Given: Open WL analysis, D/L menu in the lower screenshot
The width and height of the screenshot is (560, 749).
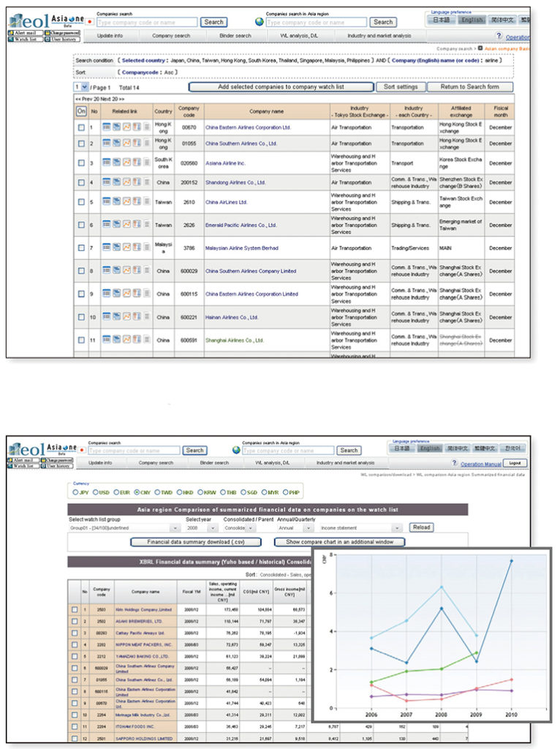Looking at the screenshot, I should click(272, 463).
